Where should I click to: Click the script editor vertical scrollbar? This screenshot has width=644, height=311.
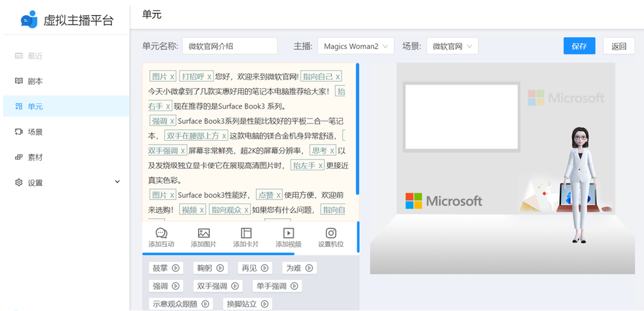click(358, 128)
